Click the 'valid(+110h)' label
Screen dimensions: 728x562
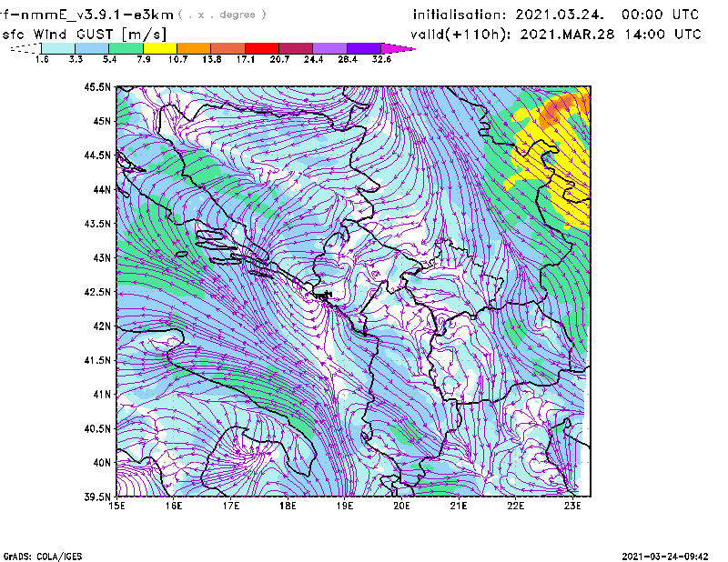point(459,35)
